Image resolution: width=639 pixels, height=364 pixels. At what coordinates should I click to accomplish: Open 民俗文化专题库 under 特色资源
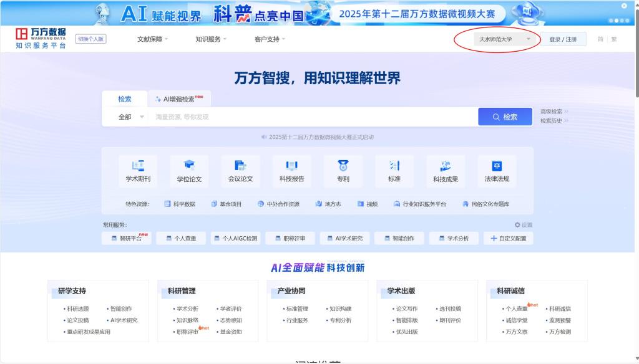485,204
